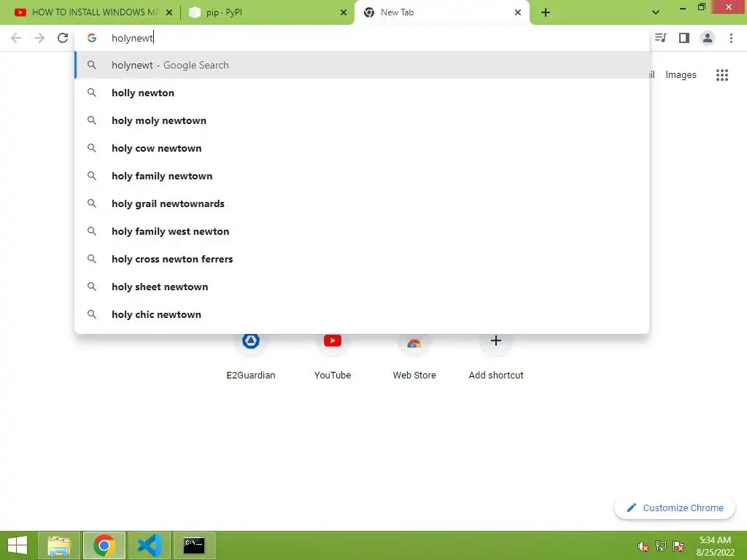Open the YouTube shortcut tile

click(x=333, y=357)
